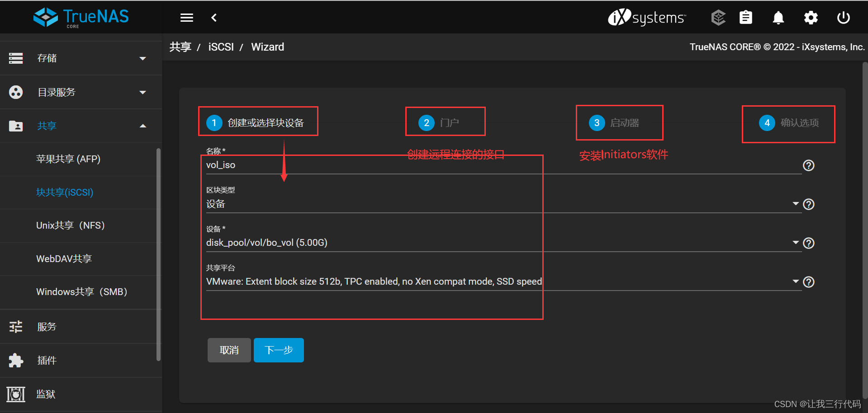This screenshot has height=413, width=868.
Task: Click the Directory Services sidebar icon
Action: (x=16, y=92)
